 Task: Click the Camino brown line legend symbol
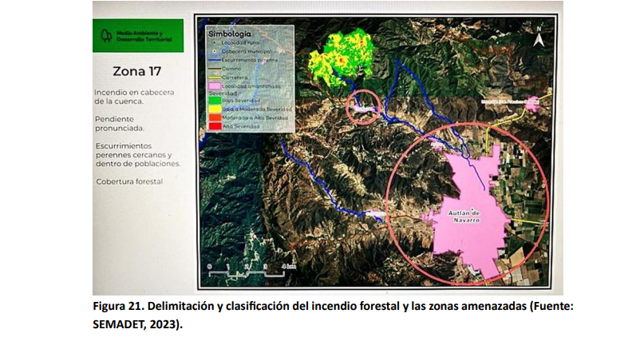pyautogui.click(x=214, y=68)
